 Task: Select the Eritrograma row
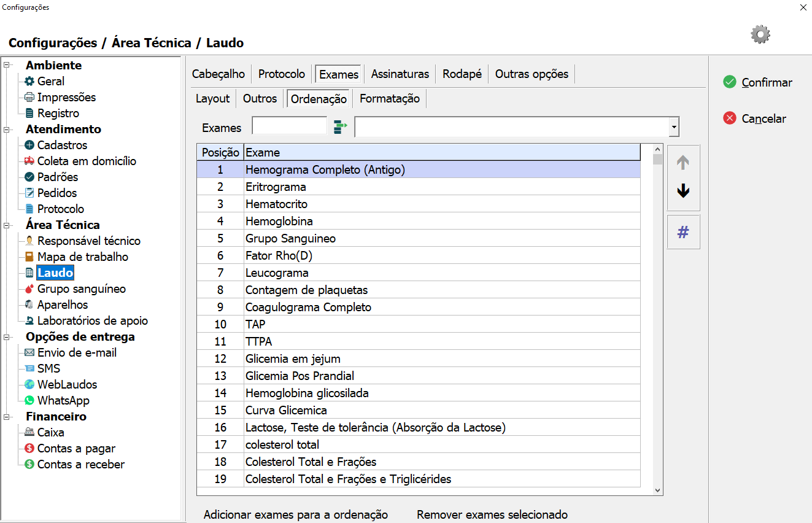[419, 187]
